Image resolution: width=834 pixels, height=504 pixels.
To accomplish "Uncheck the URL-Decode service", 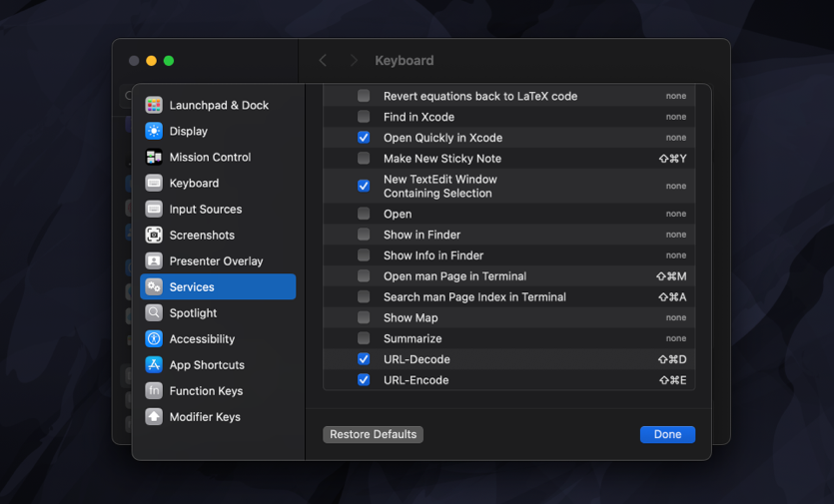I will point(364,359).
